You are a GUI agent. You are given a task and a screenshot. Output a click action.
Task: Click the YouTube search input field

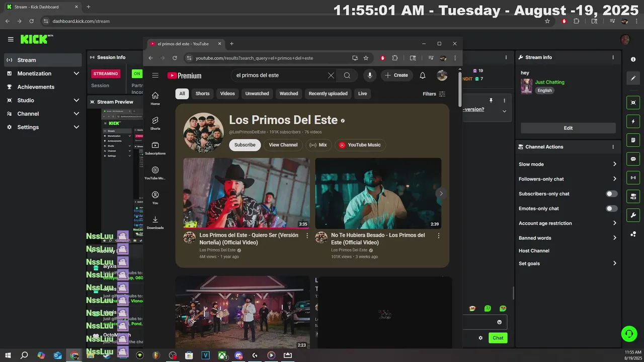279,75
